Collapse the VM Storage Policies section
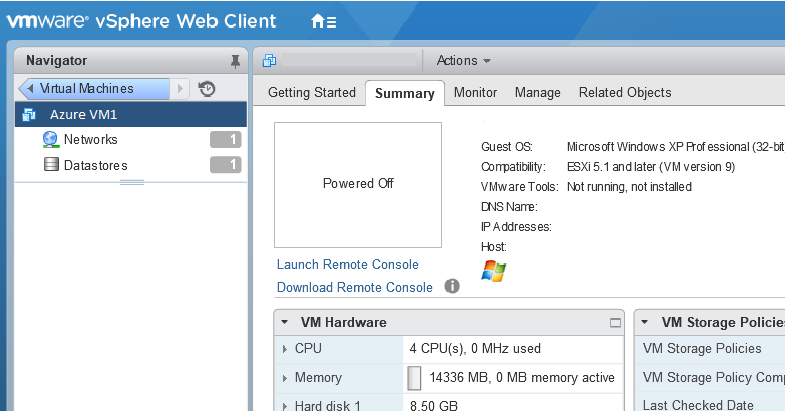 point(645,322)
